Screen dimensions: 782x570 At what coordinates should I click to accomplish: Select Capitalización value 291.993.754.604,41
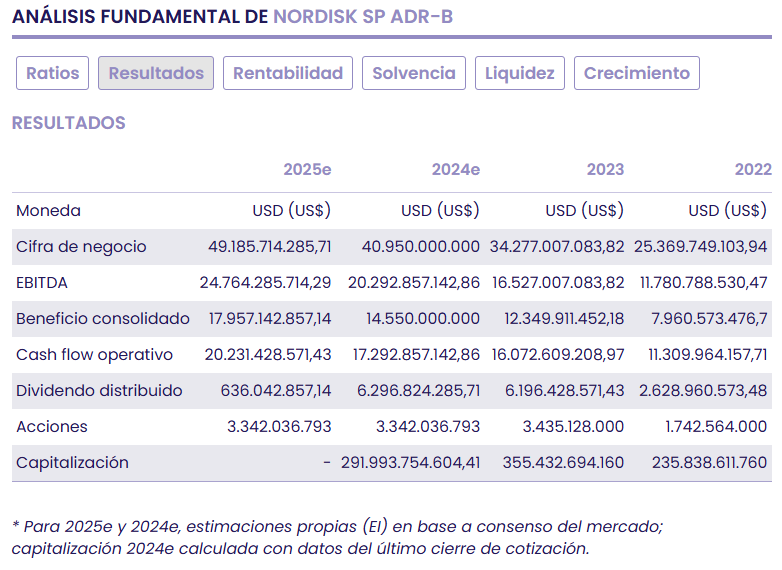tap(410, 463)
